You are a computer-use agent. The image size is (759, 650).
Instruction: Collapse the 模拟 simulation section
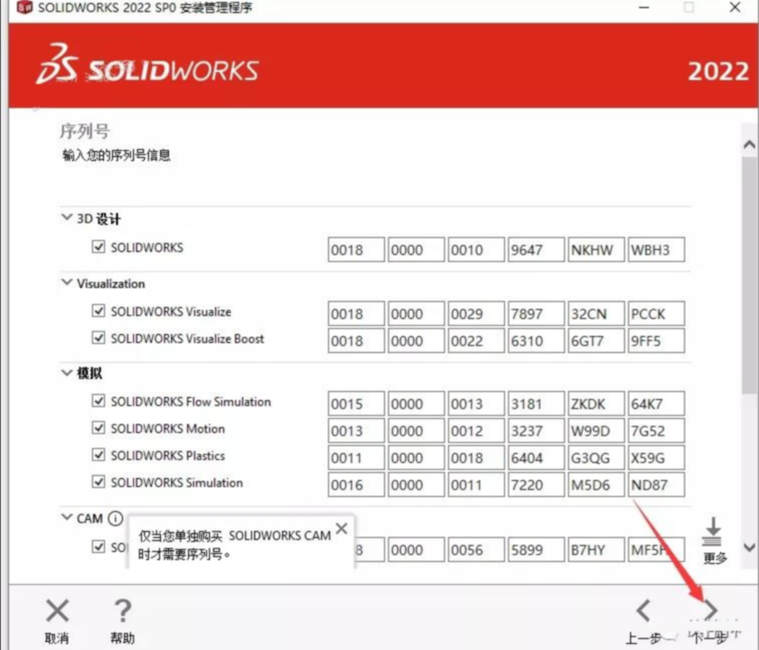[67, 373]
